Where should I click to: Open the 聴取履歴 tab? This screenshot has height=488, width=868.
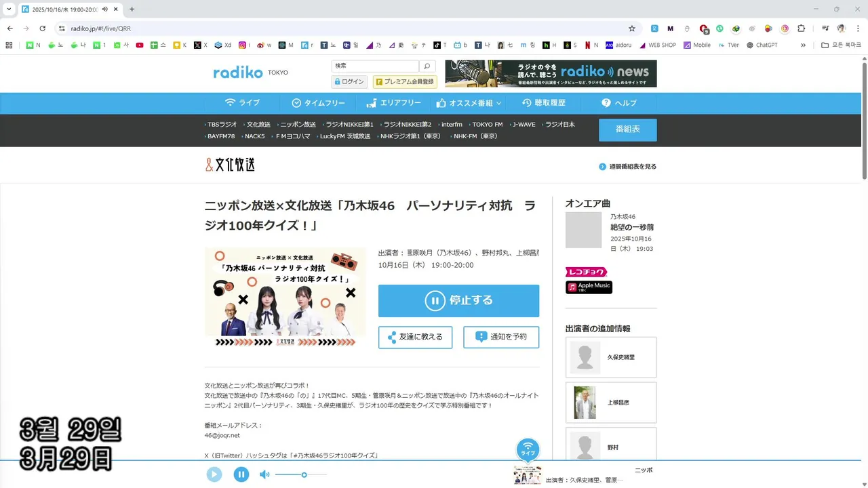544,103
